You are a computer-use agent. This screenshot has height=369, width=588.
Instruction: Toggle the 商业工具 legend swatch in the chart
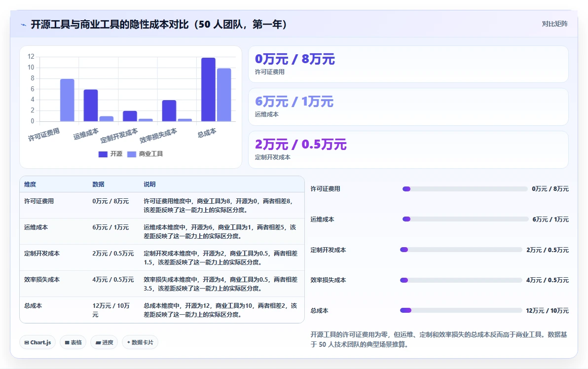point(132,154)
